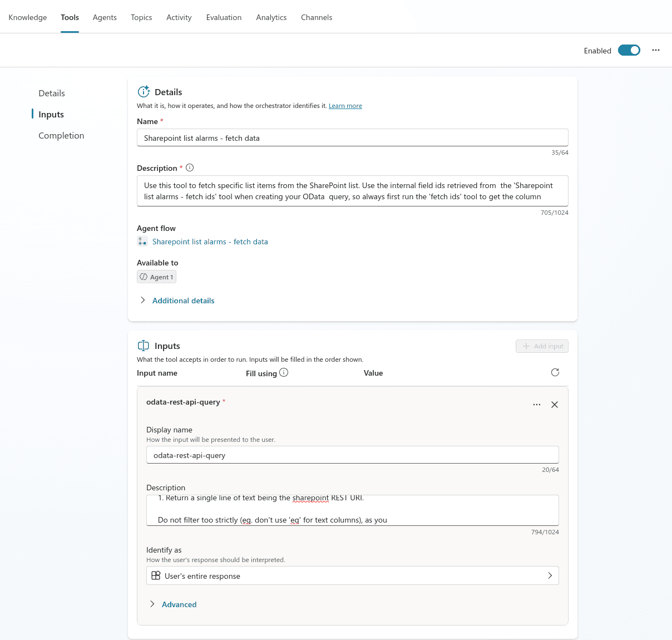Select Completion in the left sidebar
The image size is (672, 640).
pyautogui.click(x=61, y=135)
